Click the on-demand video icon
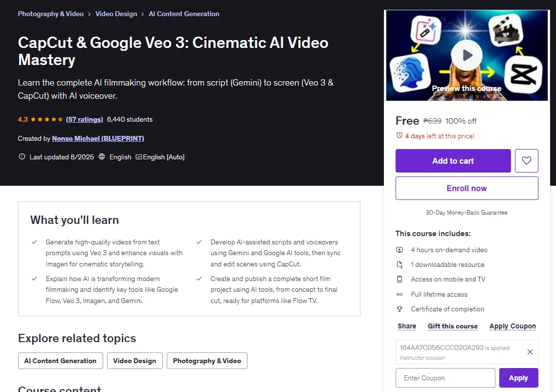The image size is (556, 392). coord(400,250)
